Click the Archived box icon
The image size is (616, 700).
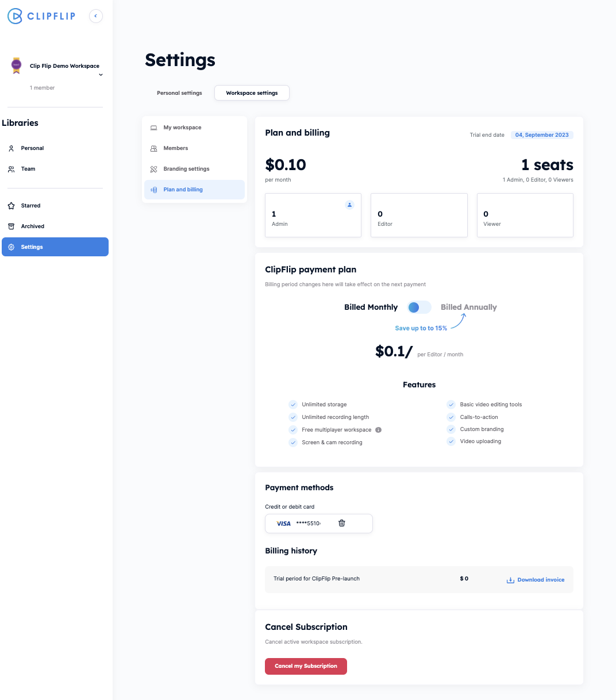11,226
